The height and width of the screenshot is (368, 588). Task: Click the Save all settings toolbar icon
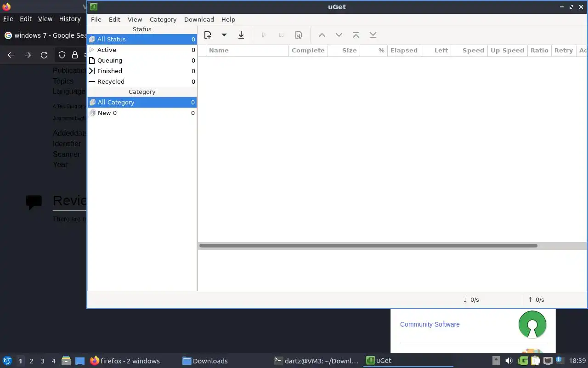click(241, 35)
